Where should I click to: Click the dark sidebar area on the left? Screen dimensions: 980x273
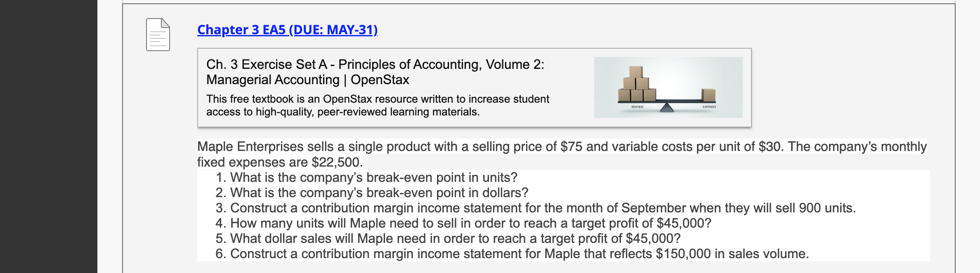[x=48, y=136]
